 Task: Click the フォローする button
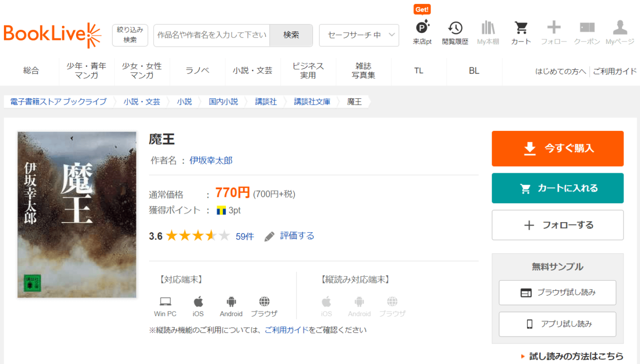click(557, 225)
